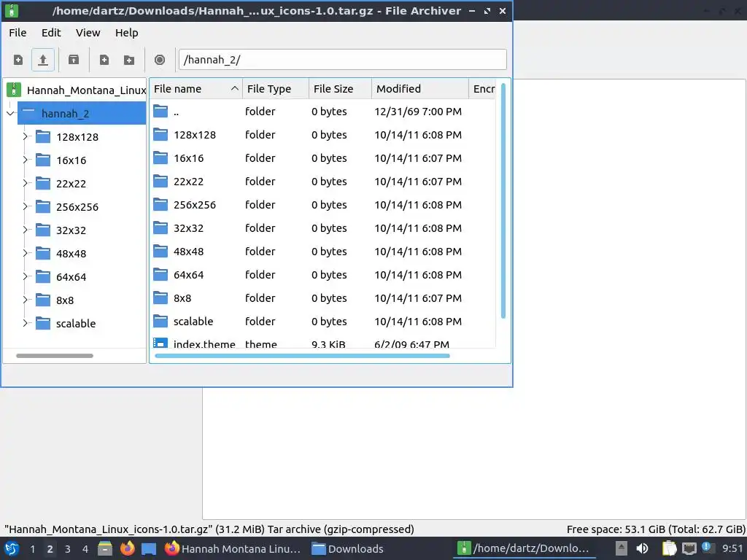Expand the 16x16 folder in tree
The width and height of the screenshot is (747, 560).
[x=25, y=160]
